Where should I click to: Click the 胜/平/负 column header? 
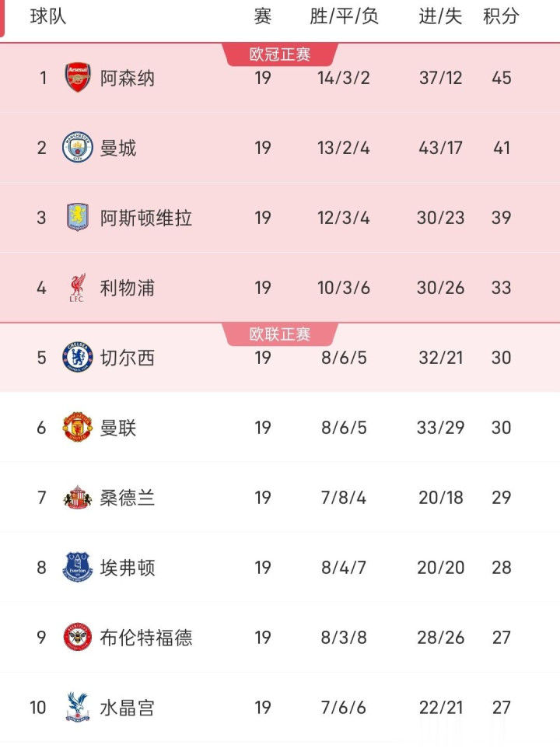(344, 16)
